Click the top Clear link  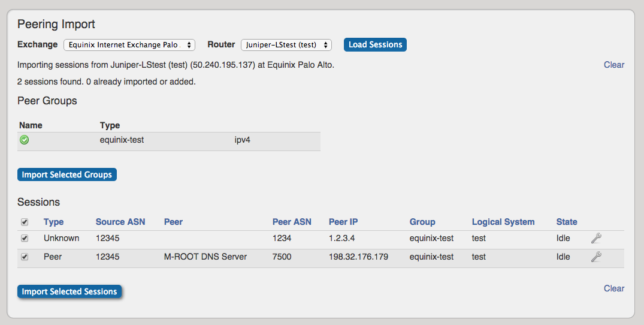pyautogui.click(x=613, y=65)
